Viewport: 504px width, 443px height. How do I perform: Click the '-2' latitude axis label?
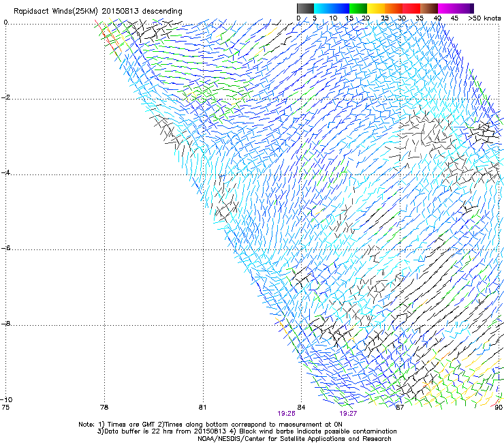point(5,97)
